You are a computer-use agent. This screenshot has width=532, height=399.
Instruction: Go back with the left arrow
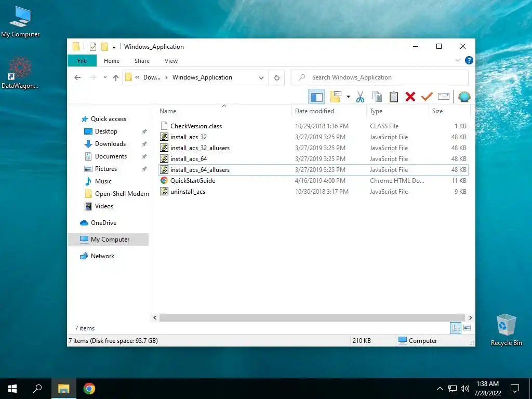pos(77,78)
